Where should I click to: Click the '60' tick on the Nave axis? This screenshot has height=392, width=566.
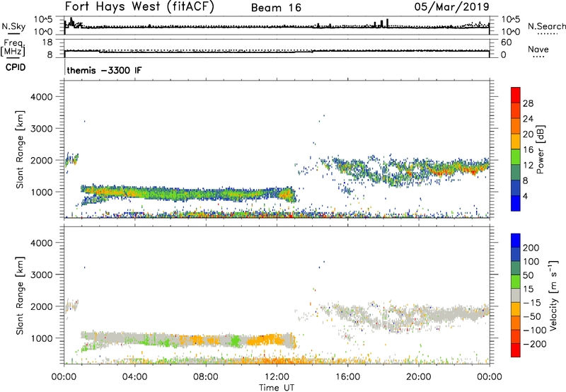tap(506, 42)
